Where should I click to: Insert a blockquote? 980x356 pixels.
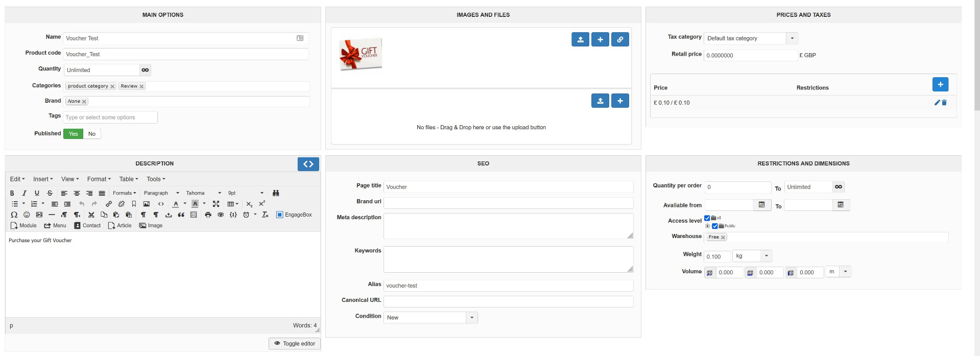point(181,215)
